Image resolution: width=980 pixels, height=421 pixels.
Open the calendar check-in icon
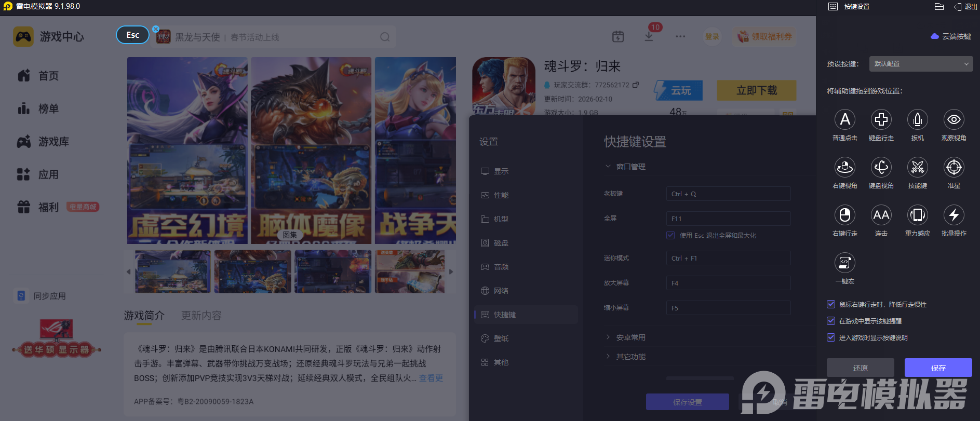coord(618,36)
